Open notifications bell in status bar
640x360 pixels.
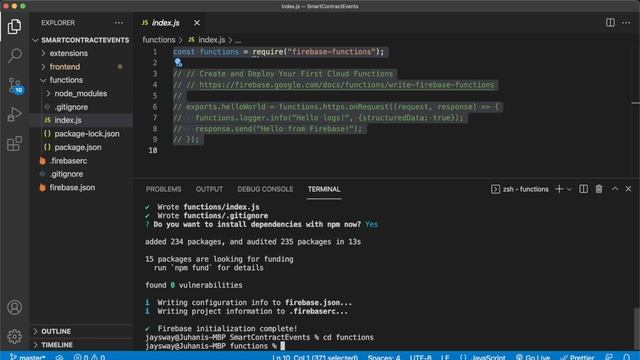click(x=627, y=357)
